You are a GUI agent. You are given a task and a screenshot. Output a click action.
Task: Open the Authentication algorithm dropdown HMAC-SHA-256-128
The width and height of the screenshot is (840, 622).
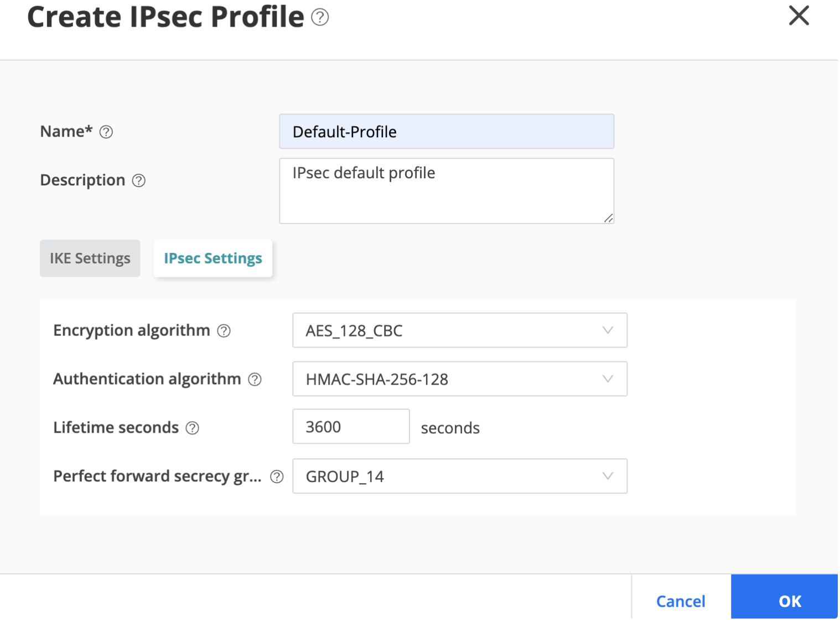tap(460, 379)
